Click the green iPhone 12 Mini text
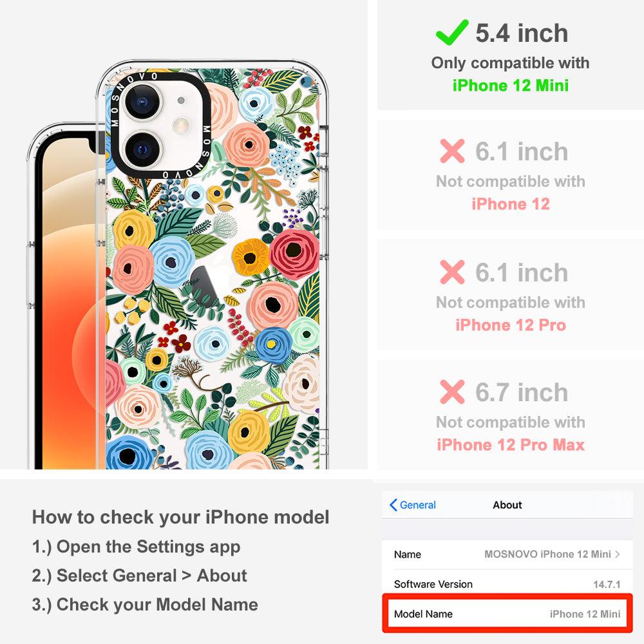This screenshot has height=644, width=644. (x=511, y=86)
